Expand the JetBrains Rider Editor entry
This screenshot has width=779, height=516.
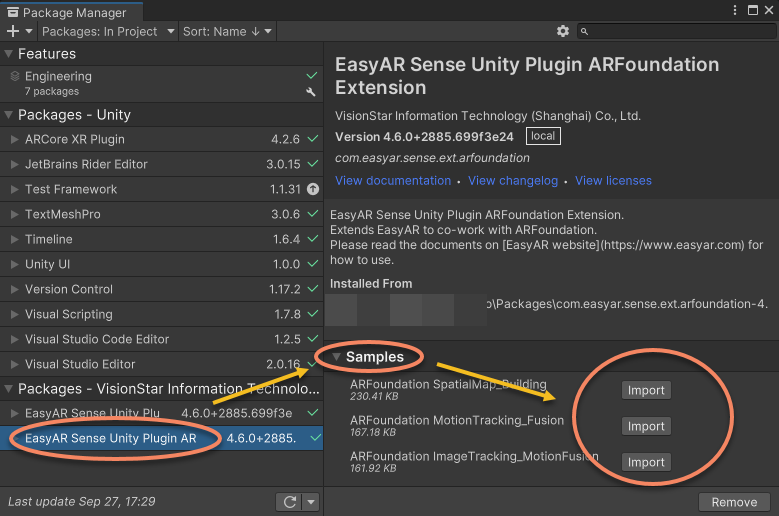pyautogui.click(x=14, y=164)
